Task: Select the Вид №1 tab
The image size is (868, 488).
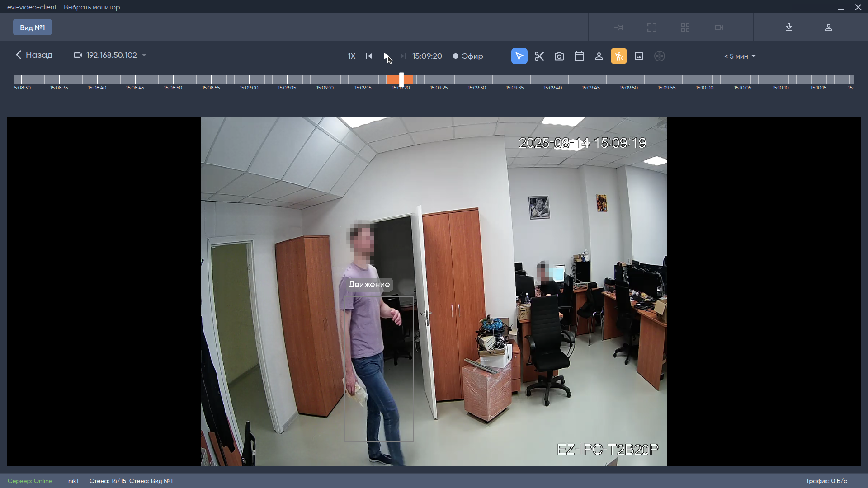Action: [33, 28]
